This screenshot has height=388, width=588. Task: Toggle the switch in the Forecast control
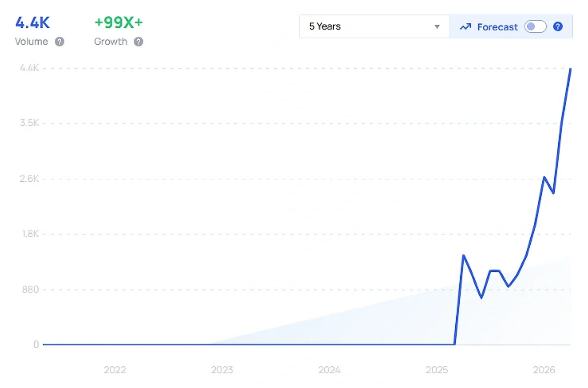click(536, 27)
